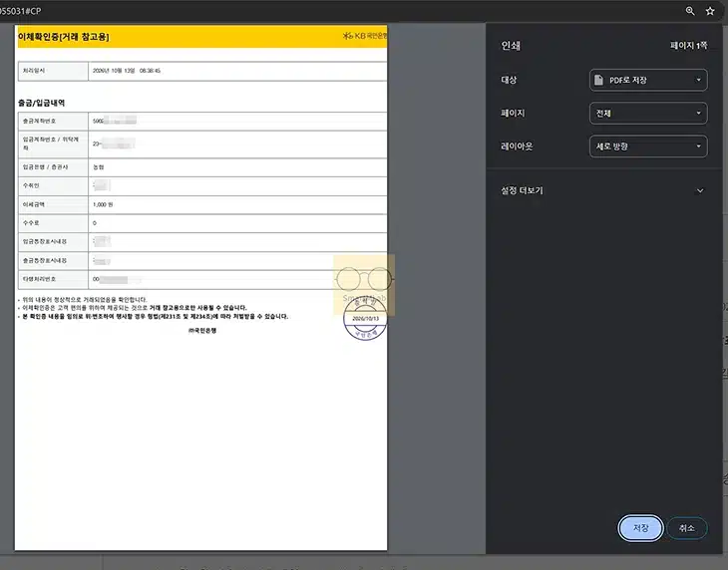
Task: Click the 저장 button
Action: pos(640,528)
